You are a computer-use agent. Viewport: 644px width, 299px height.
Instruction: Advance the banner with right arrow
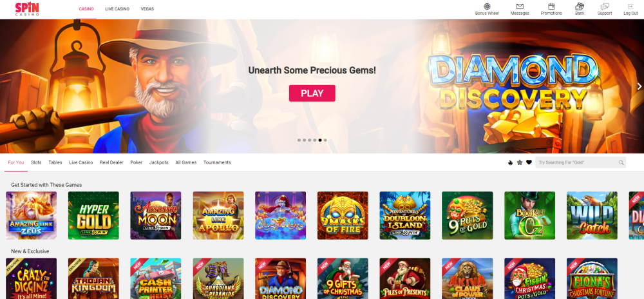(x=639, y=86)
